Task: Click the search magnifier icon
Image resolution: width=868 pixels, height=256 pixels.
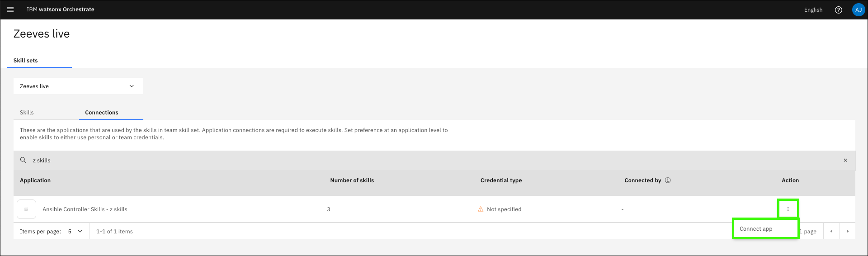Action: point(23,160)
